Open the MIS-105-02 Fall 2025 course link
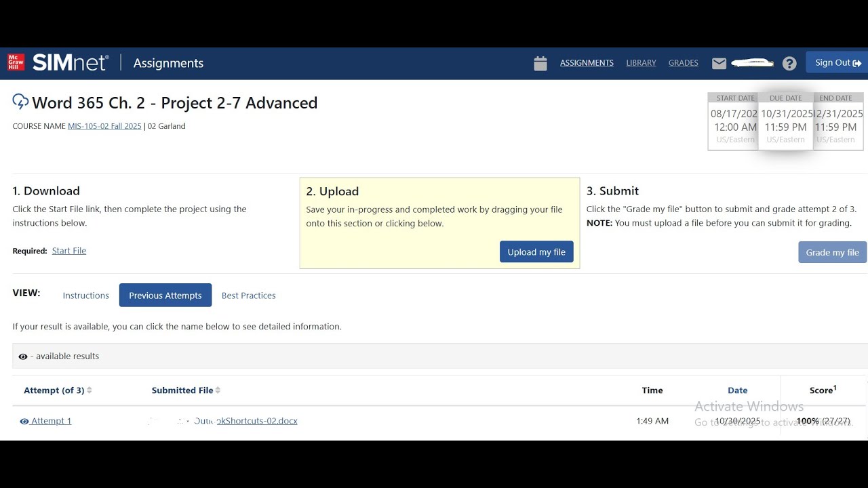Image resolution: width=868 pixels, height=488 pixels. tap(104, 126)
